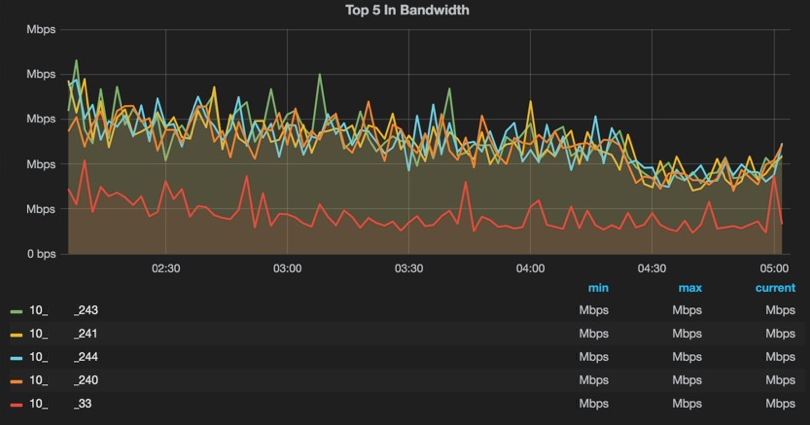This screenshot has height=425, width=810.
Task: Click the current value for the _33 series
Action: coord(780,403)
